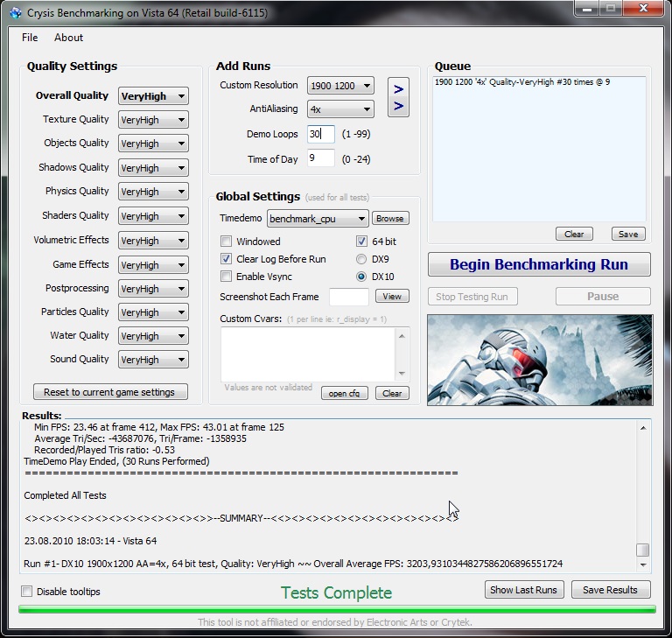Open Sound Quality dropdown

[153, 360]
